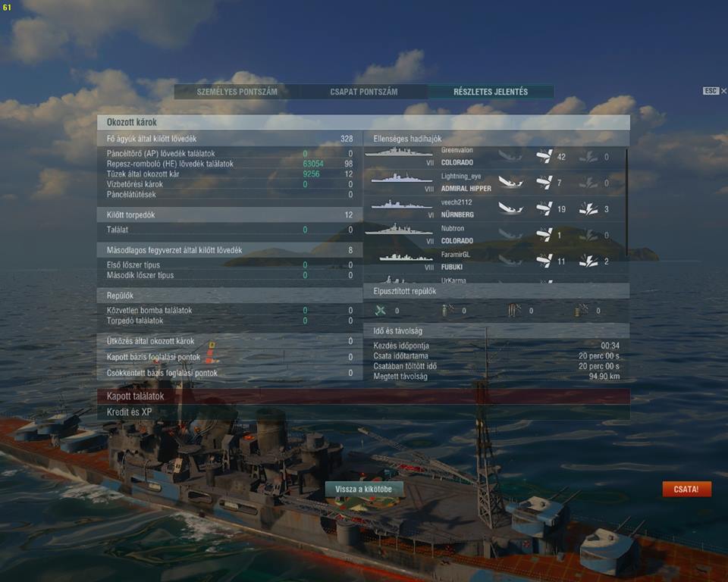Click Admiral Hipper ship silhouette thumbnail
The image size is (728, 582).
[x=401, y=178]
